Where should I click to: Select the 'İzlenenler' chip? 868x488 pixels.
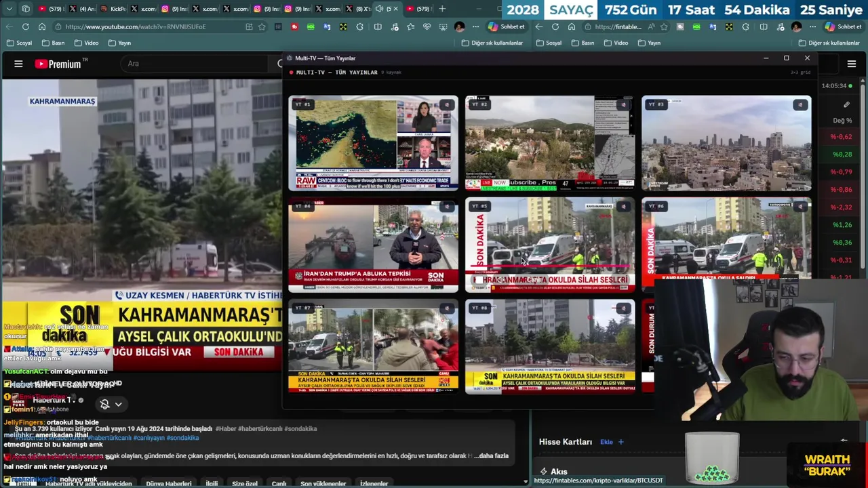coord(374,484)
